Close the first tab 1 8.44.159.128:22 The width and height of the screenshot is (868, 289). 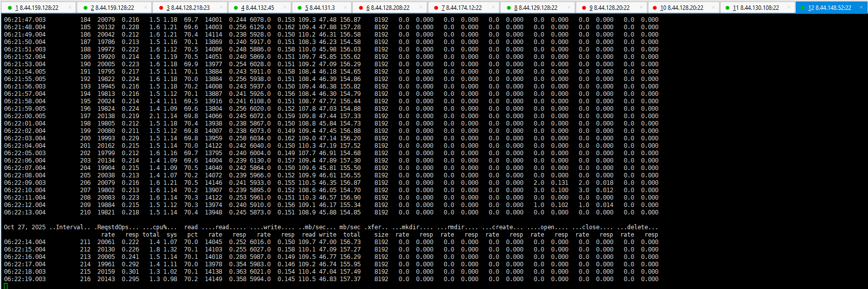click(70, 7)
